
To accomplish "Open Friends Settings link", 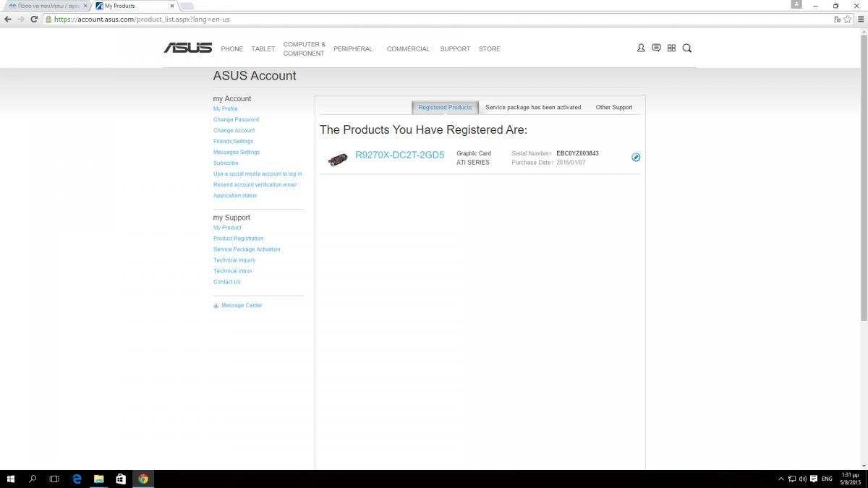I will click(x=234, y=142).
